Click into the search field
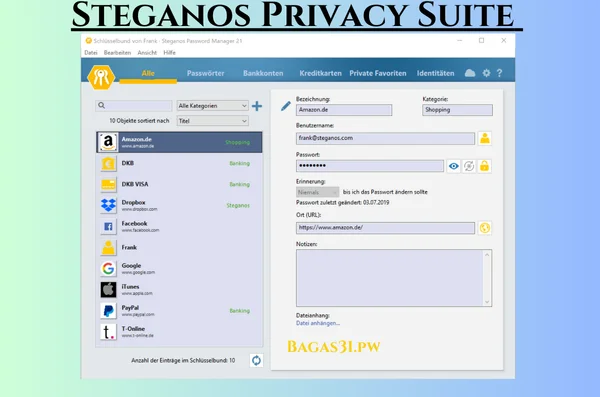 tap(134, 106)
